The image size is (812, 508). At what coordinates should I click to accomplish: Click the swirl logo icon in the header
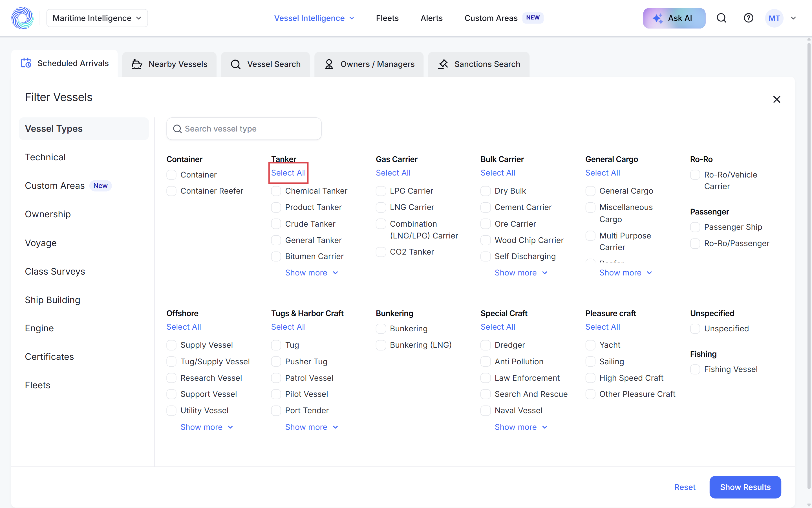pos(23,18)
